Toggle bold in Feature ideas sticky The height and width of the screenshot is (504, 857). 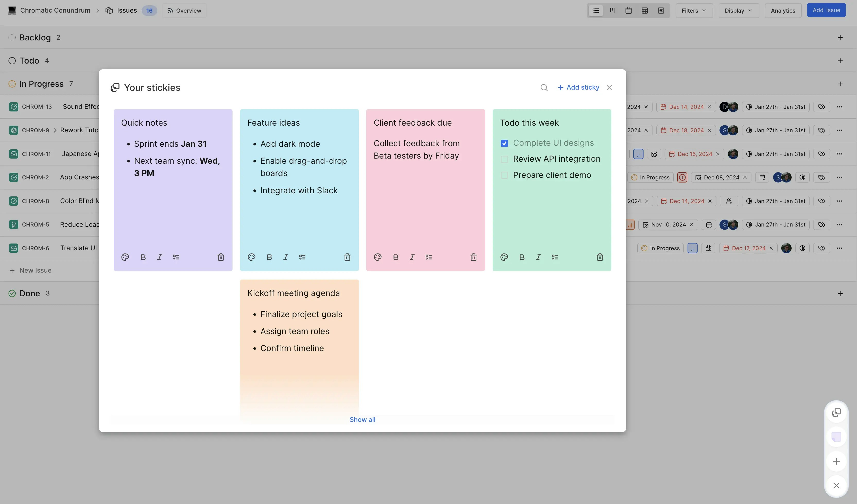tap(269, 257)
